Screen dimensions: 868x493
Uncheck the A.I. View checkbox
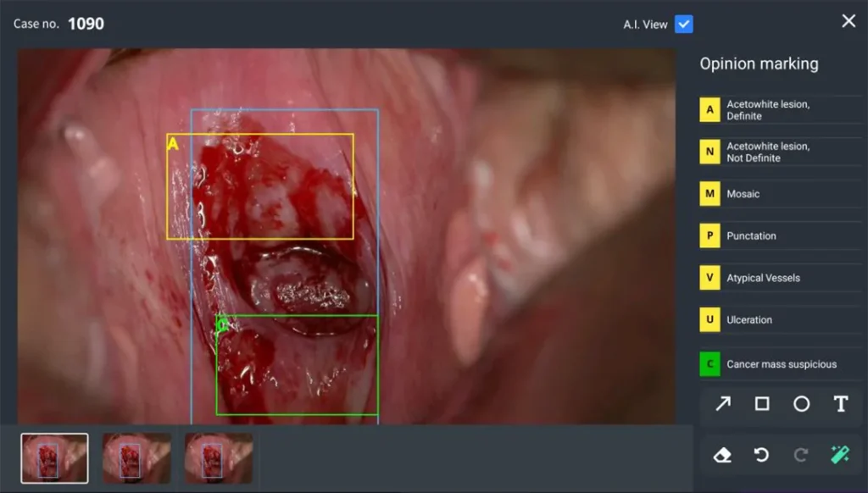click(684, 25)
